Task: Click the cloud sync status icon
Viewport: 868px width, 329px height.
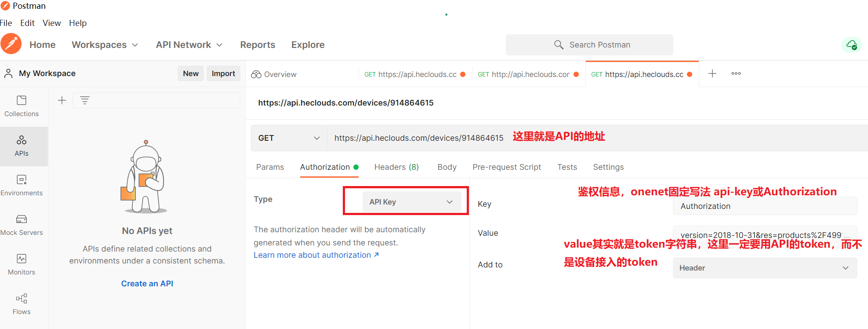Action: [x=852, y=45]
